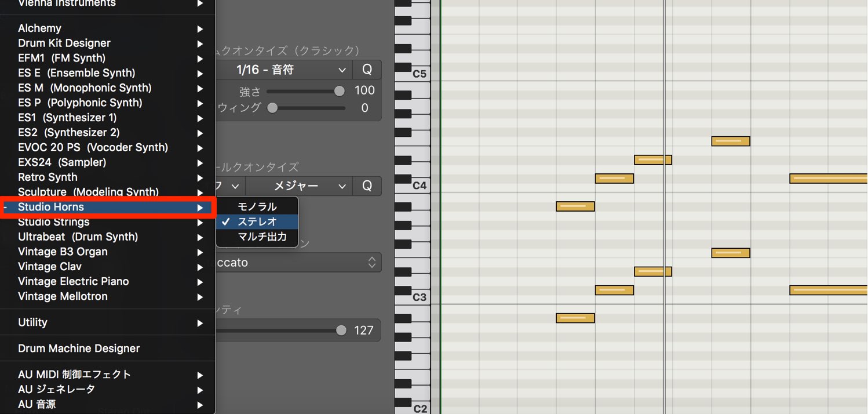Select Ultrabeat (Drum Synth) entry
Screen dimensions: 868x414
tap(108, 237)
